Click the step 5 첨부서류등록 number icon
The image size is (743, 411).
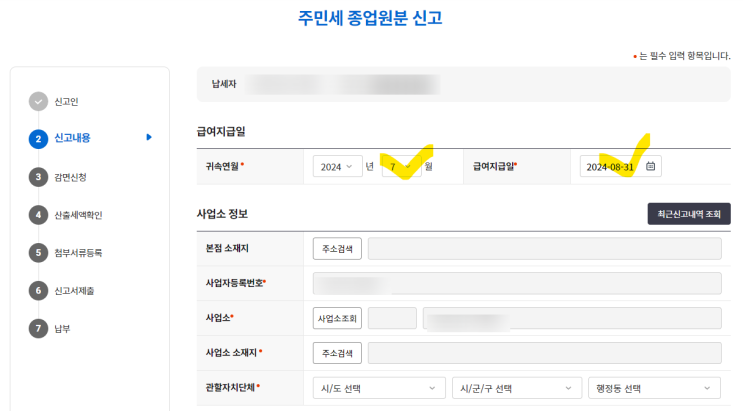click(38, 253)
